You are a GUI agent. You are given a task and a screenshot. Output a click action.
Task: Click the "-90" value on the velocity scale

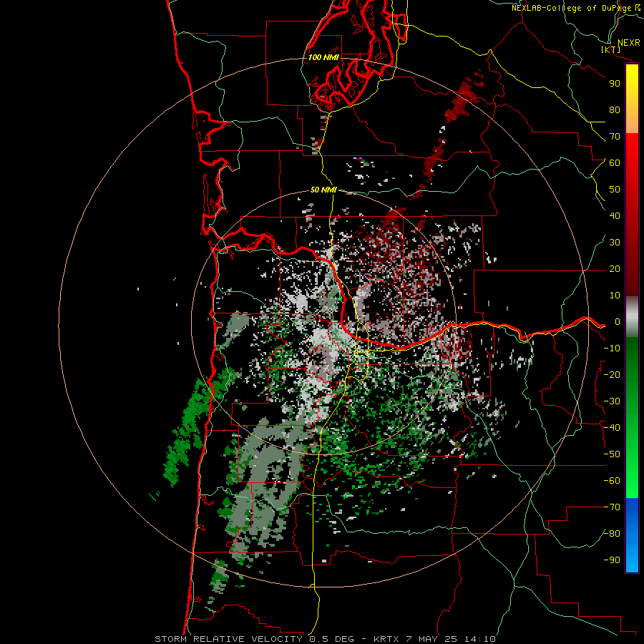tap(612, 560)
